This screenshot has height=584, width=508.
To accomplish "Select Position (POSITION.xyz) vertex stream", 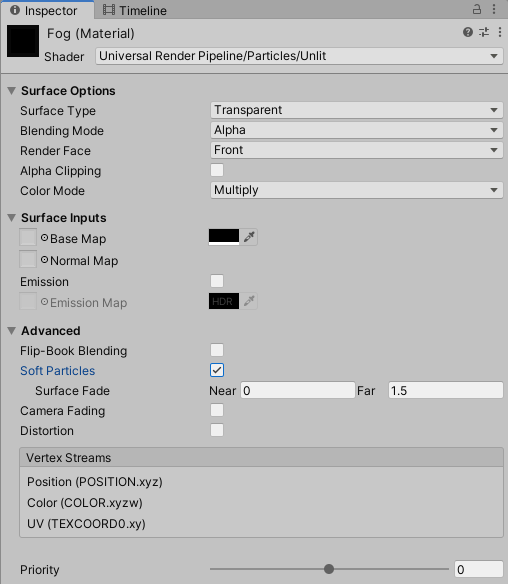I will coord(95,482).
